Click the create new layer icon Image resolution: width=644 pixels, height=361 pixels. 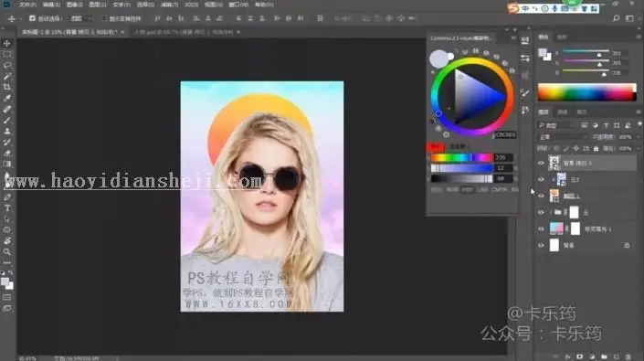[616, 357]
